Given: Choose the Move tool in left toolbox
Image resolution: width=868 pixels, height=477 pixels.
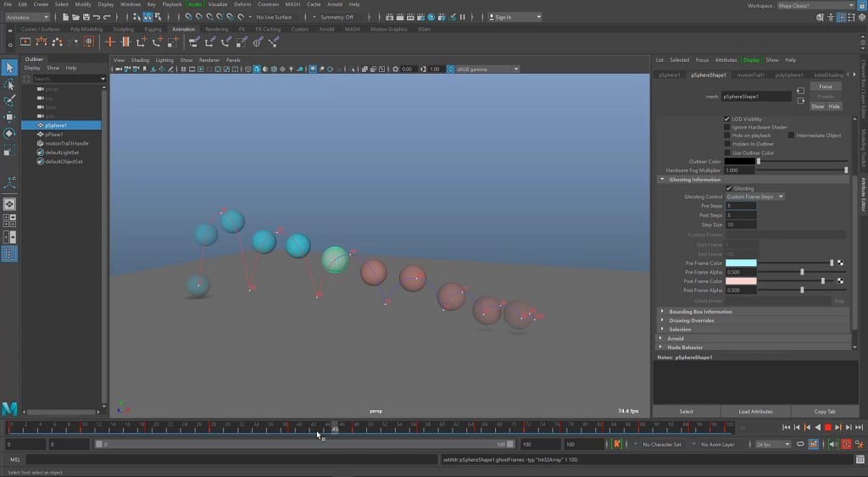Looking at the screenshot, I should tap(9, 117).
